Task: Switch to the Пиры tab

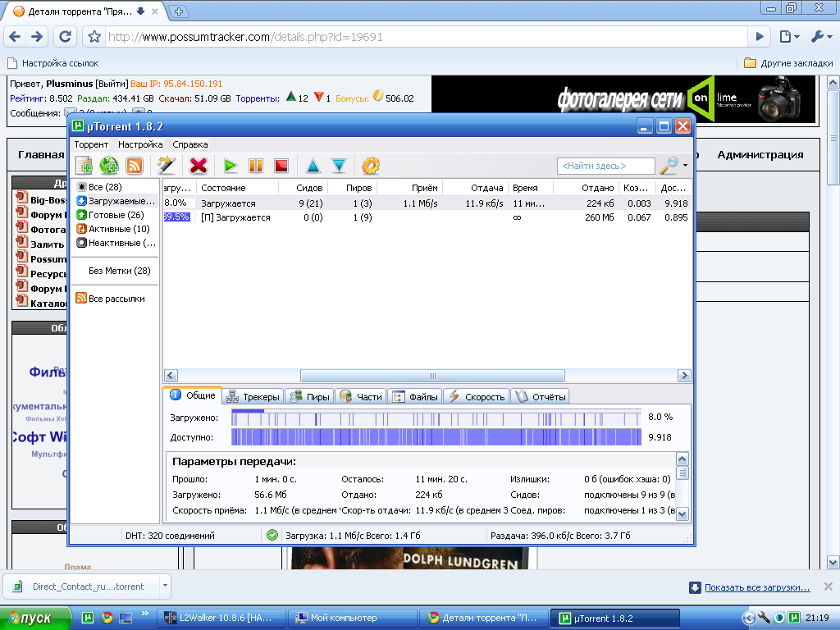Action: tap(309, 397)
